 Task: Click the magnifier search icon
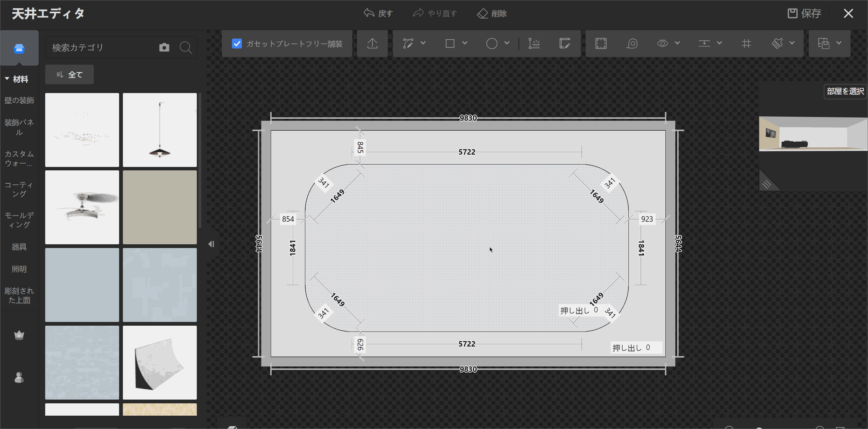[186, 47]
